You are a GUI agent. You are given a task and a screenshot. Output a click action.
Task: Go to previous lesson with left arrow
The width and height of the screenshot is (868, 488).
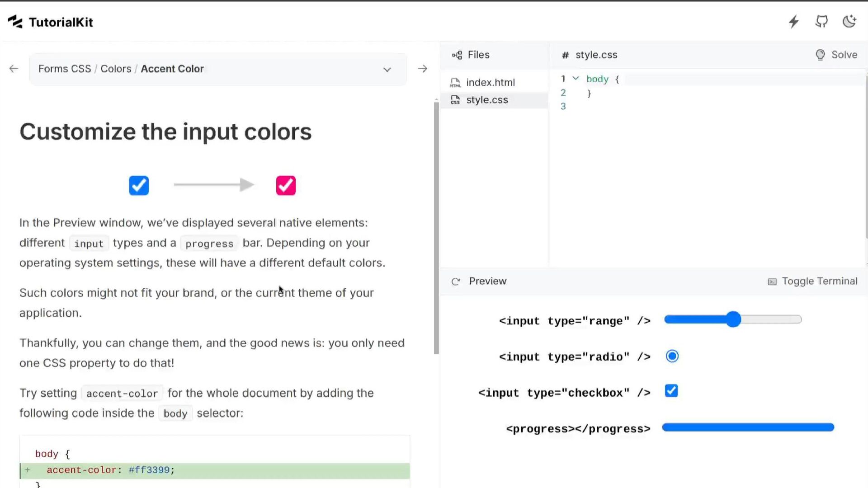[x=14, y=69]
